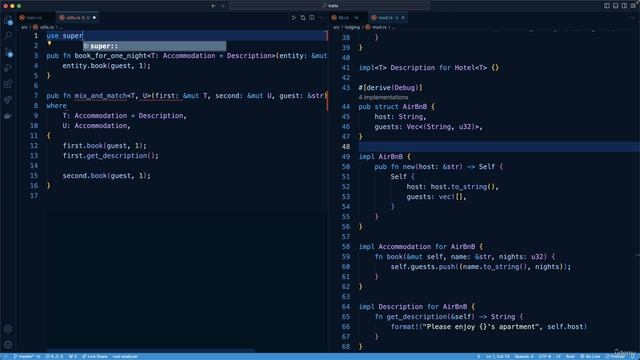Toggle the secondary side bar layout icon
Viewport: 640px width, 360px height.
[x=624, y=6]
